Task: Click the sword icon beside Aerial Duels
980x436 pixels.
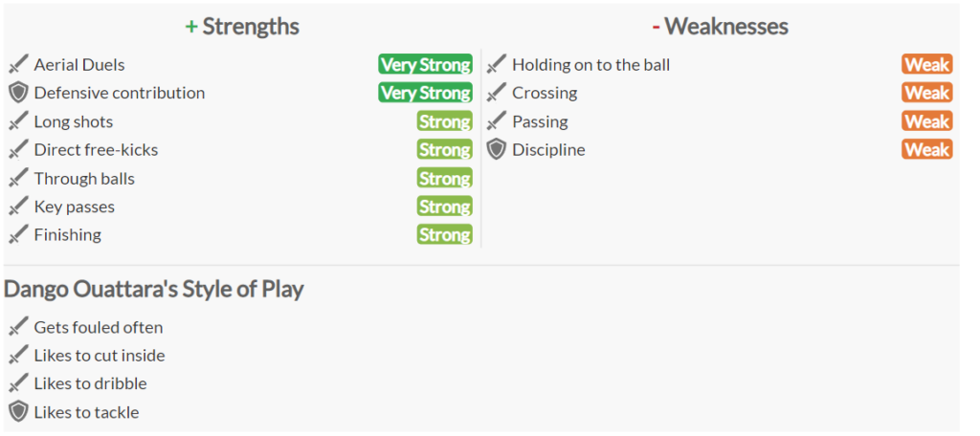Action: point(19,64)
